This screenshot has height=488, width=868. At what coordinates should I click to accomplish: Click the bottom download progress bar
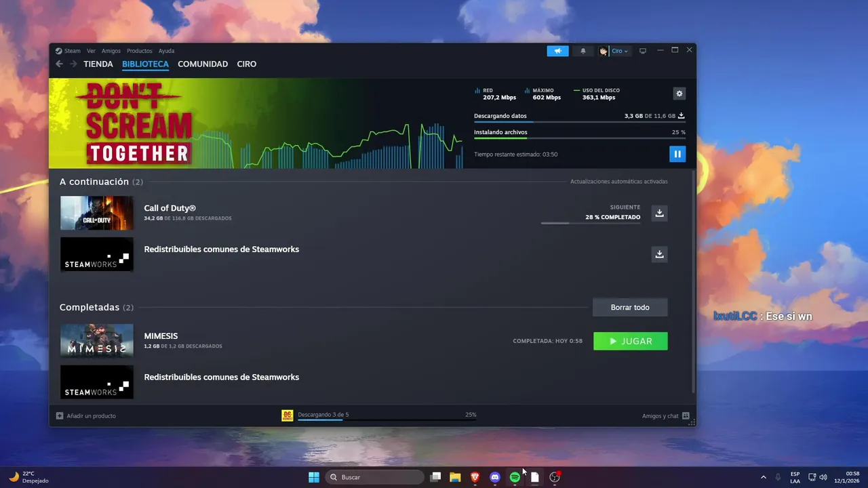tap(387, 420)
